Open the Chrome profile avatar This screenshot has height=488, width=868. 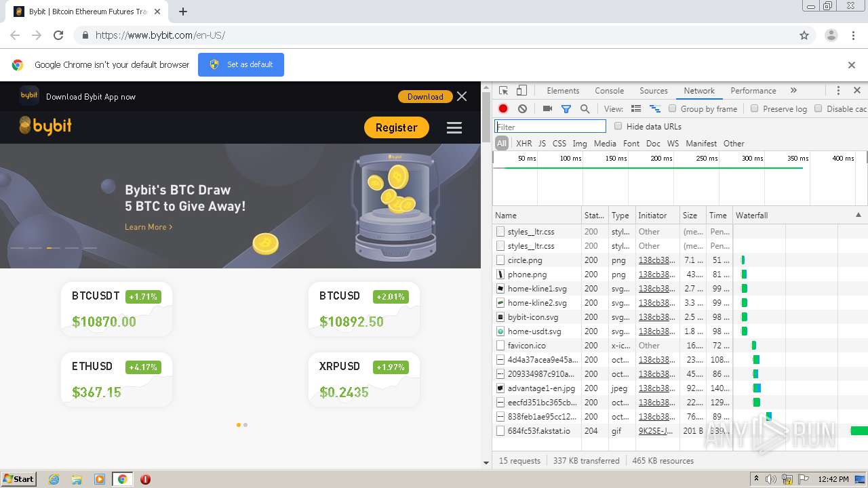(x=831, y=35)
